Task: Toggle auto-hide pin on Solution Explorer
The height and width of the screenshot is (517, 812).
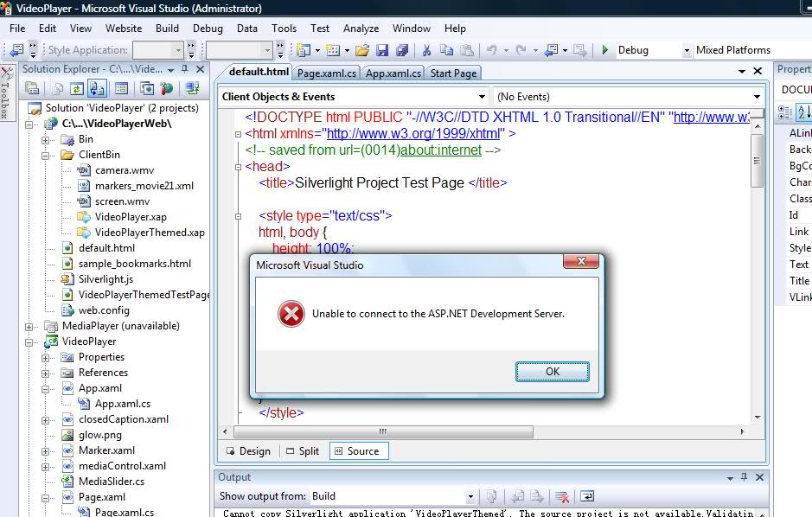Action: (x=185, y=69)
